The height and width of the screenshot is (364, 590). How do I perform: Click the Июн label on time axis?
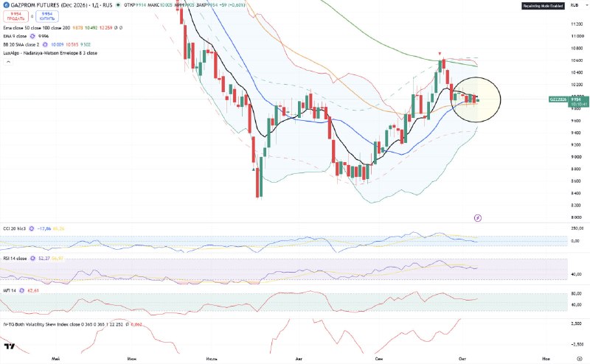(132, 359)
